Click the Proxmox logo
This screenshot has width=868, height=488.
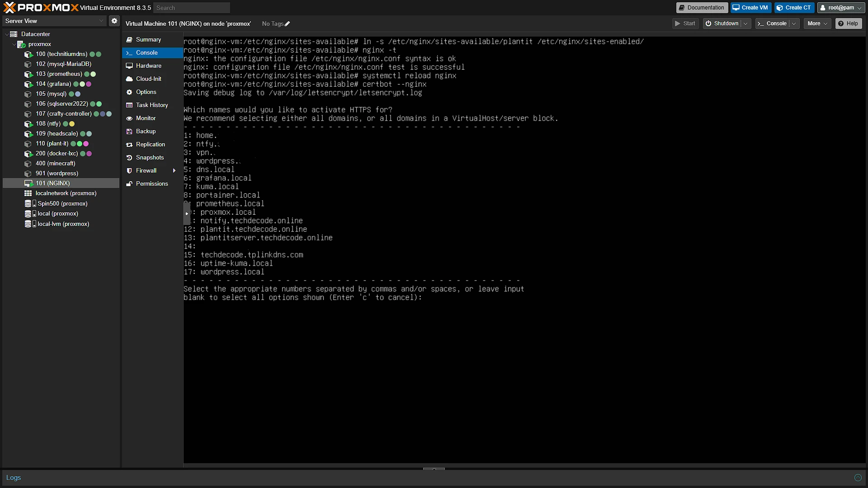(x=41, y=8)
